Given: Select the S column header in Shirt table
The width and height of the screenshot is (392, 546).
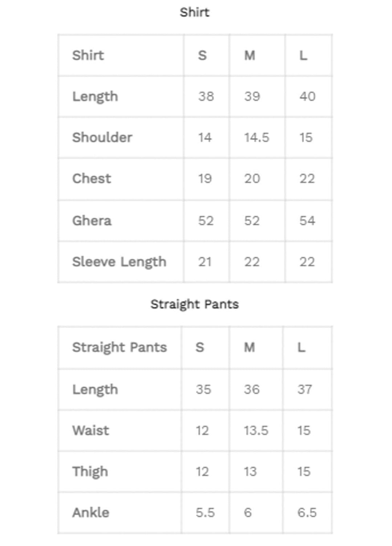Looking at the screenshot, I should coord(202,56).
